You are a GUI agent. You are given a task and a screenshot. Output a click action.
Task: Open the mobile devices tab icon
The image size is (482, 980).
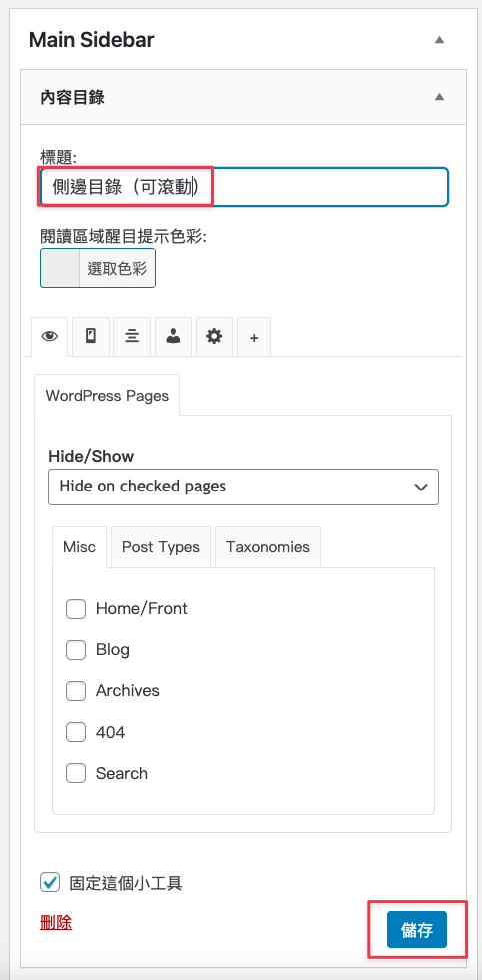(91, 337)
